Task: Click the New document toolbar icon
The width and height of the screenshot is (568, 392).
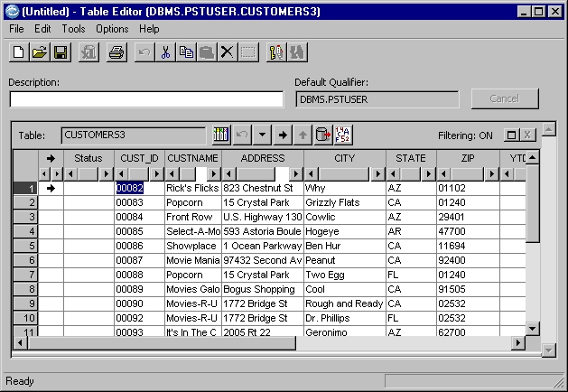Action: [x=19, y=52]
